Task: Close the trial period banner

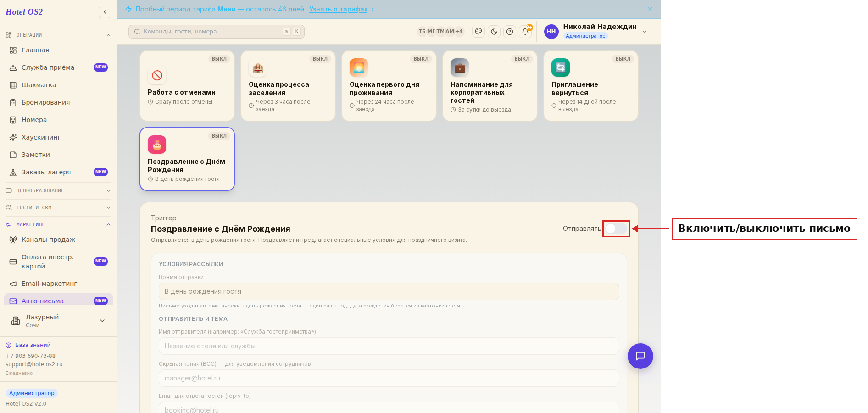Action: tap(650, 9)
